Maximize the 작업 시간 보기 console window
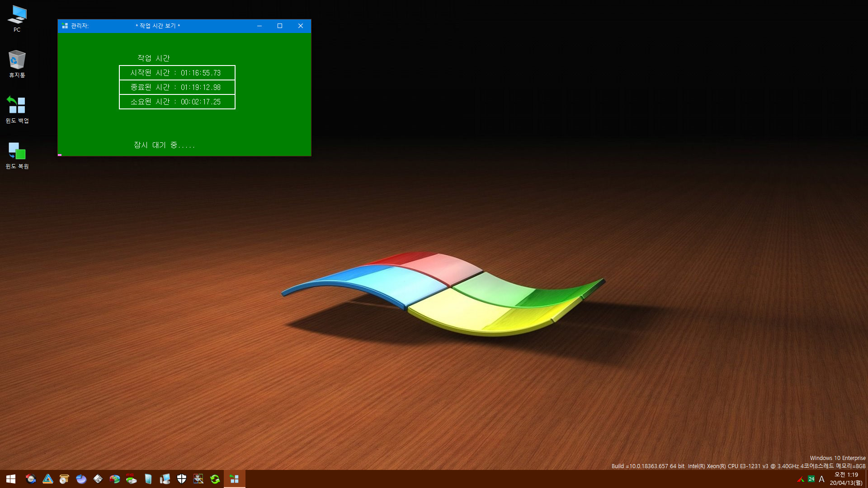Screen dimensions: 868x488 (x=280, y=26)
